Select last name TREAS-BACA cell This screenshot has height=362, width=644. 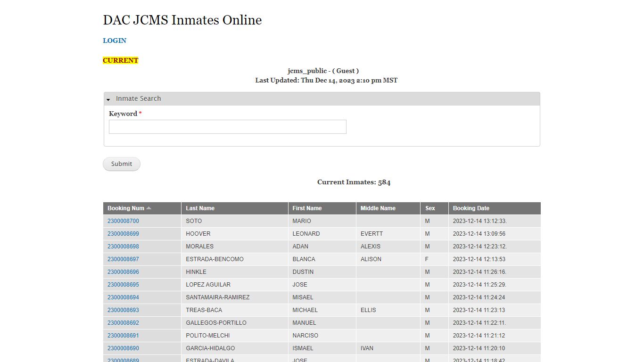click(235, 310)
